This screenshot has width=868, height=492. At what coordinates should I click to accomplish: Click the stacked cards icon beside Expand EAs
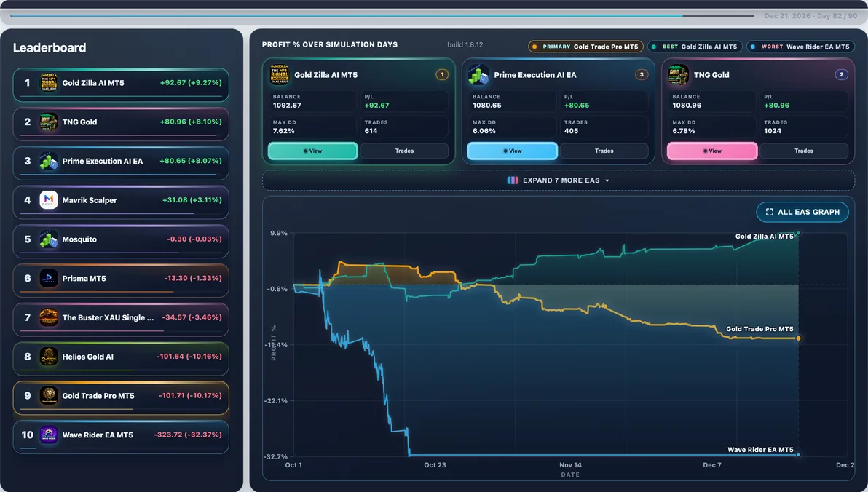pos(513,180)
